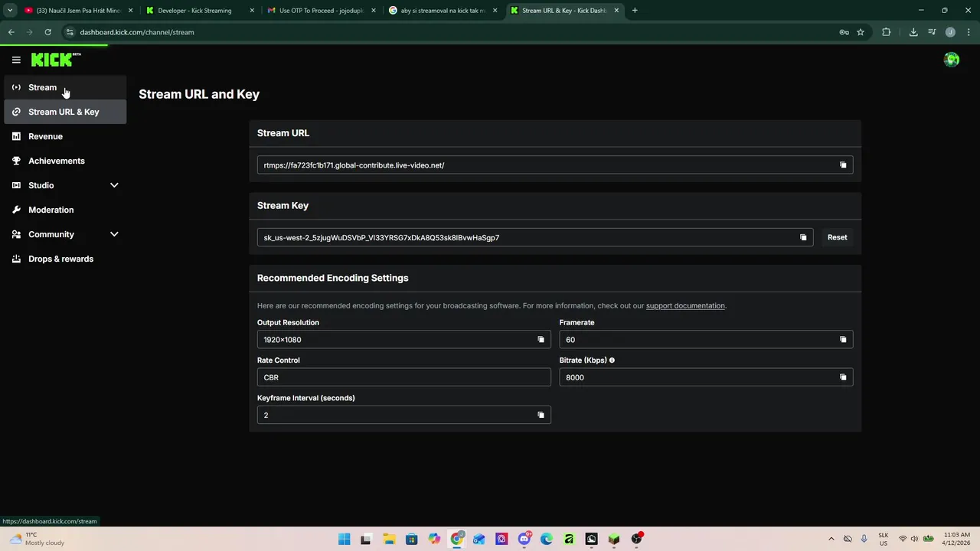Open Microsoft Edge from taskbar

click(x=547, y=539)
